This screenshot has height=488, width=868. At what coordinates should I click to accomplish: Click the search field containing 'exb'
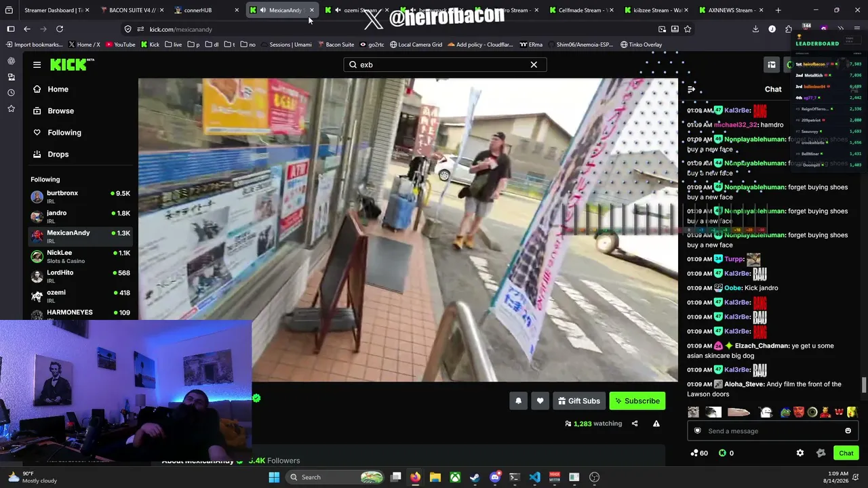[x=444, y=64]
